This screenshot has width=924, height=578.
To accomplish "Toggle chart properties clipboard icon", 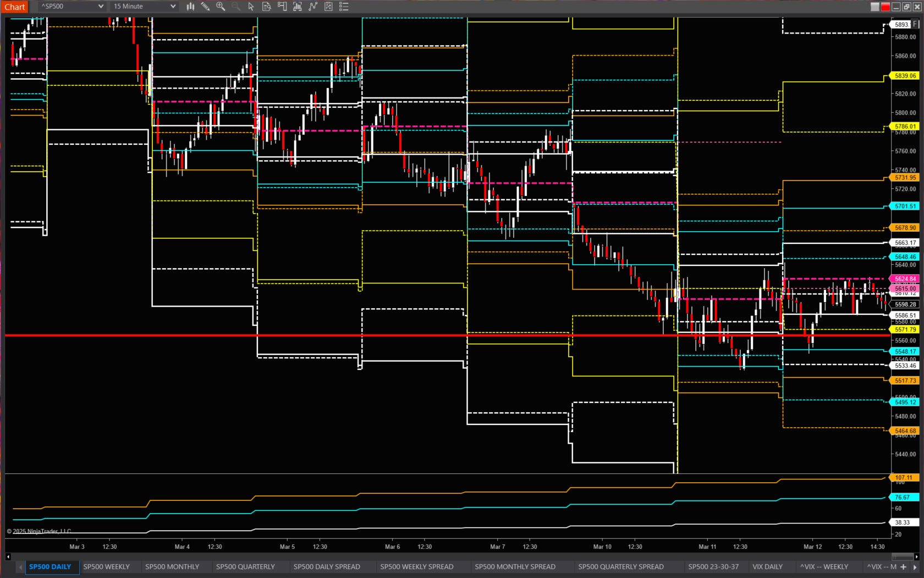I will point(328,6).
